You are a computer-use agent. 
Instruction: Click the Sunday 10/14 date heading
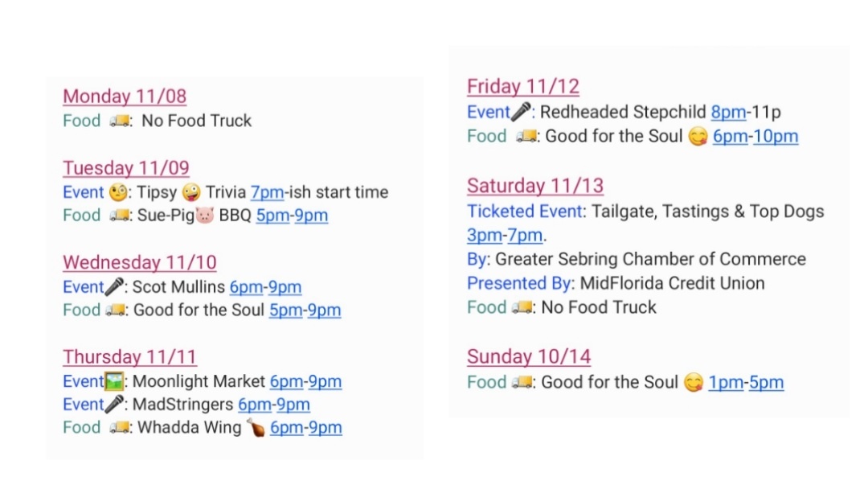pos(529,357)
